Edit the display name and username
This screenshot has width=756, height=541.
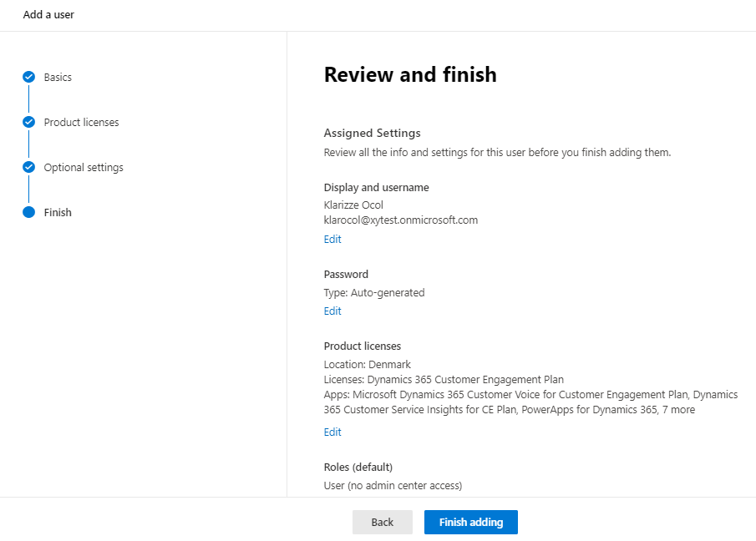[x=332, y=239]
